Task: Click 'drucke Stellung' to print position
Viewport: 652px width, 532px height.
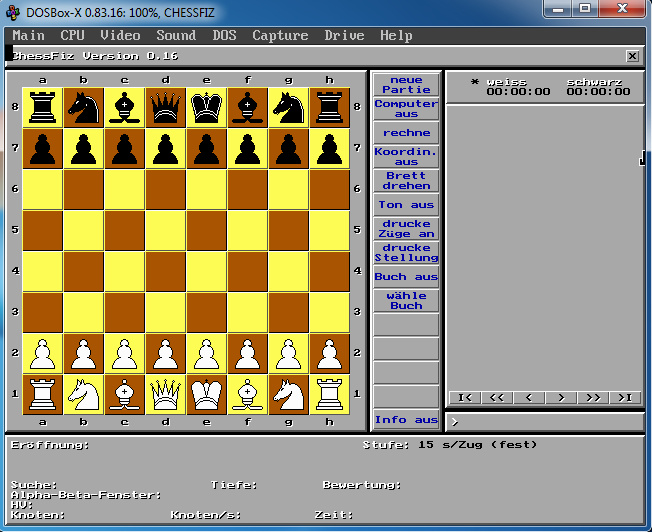Action: [406, 252]
